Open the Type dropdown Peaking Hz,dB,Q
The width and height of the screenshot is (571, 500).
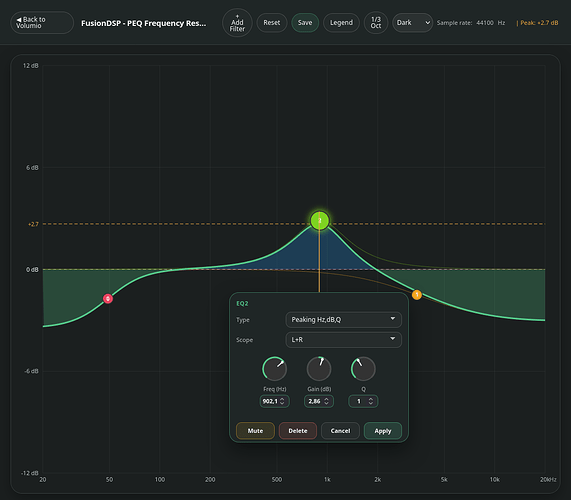tap(343, 320)
